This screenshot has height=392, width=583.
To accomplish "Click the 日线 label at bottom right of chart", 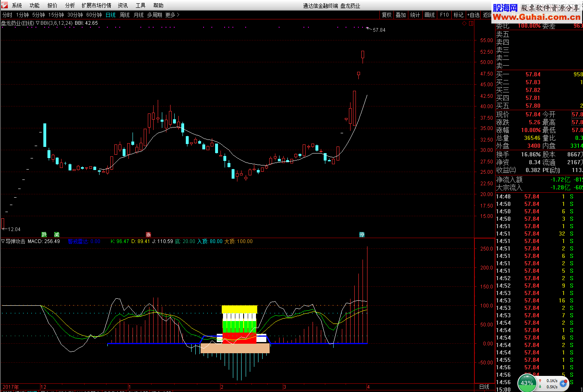I will 484,387.
